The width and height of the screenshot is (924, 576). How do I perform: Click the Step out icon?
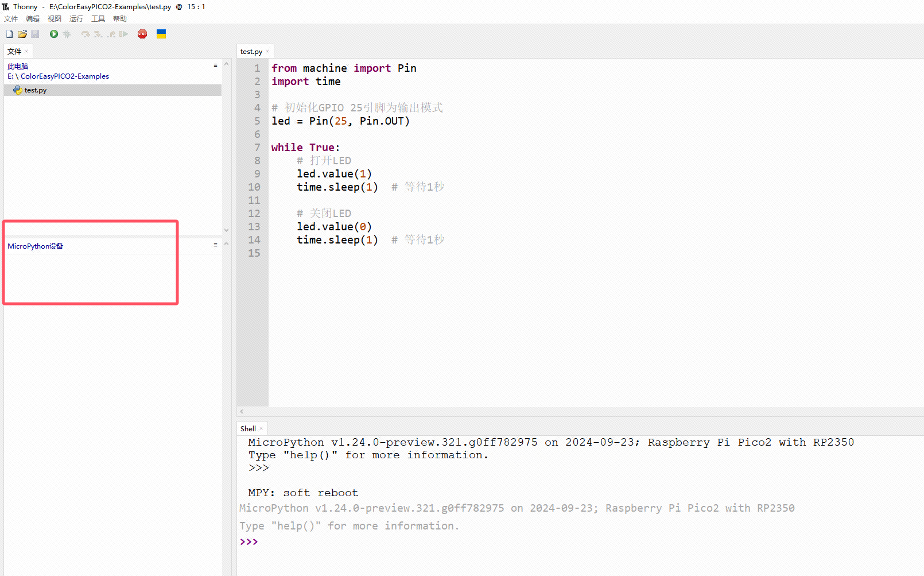111,34
